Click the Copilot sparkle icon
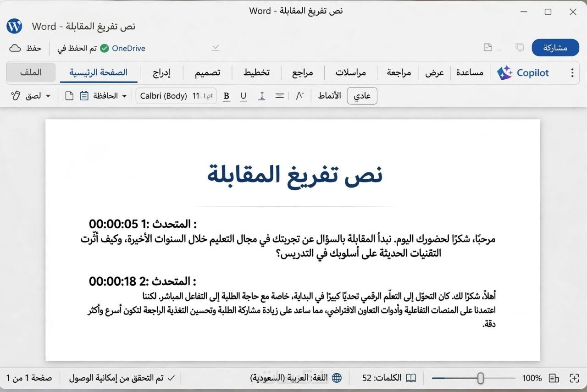Screen dimensions: 587x392 tap(504, 72)
